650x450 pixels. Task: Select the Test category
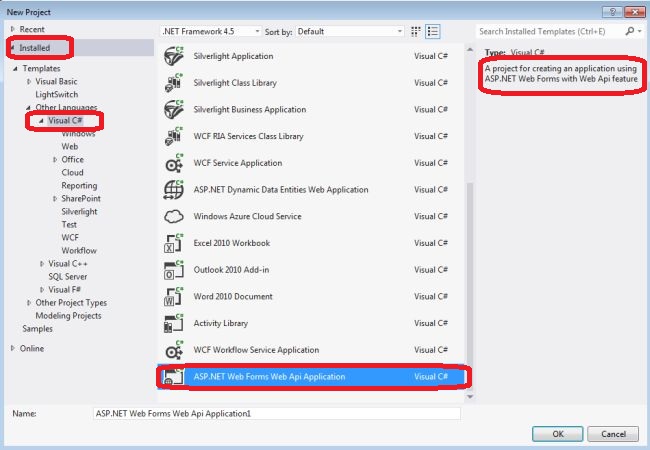69,225
